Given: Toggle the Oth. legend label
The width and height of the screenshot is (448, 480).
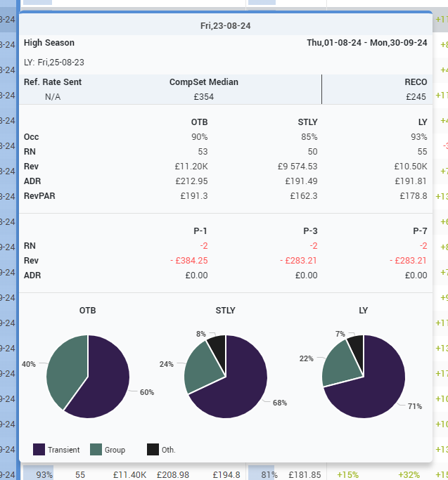Looking at the screenshot, I should (169, 450).
